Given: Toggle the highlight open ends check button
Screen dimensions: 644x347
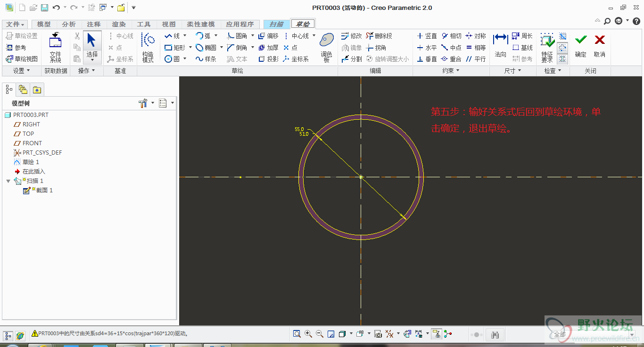Looking at the screenshot, I should [x=562, y=48].
